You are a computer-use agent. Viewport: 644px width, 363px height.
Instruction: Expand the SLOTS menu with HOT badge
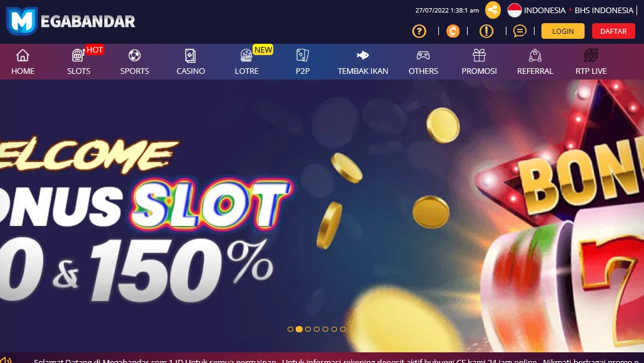(79, 62)
